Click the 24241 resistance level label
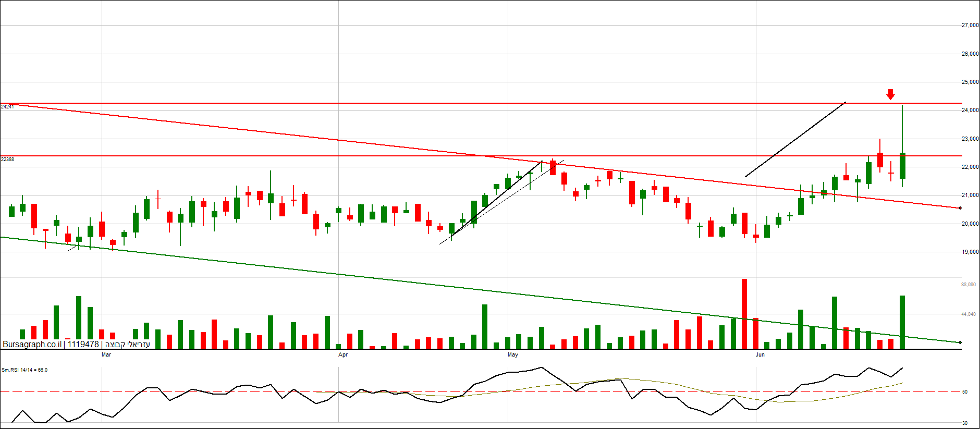This screenshot has height=429, width=980. (7, 107)
